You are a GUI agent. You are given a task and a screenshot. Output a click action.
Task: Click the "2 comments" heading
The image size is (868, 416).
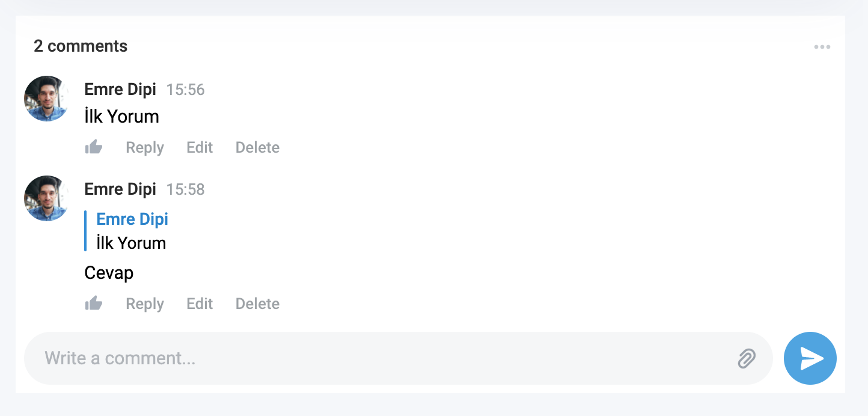[x=81, y=46]
